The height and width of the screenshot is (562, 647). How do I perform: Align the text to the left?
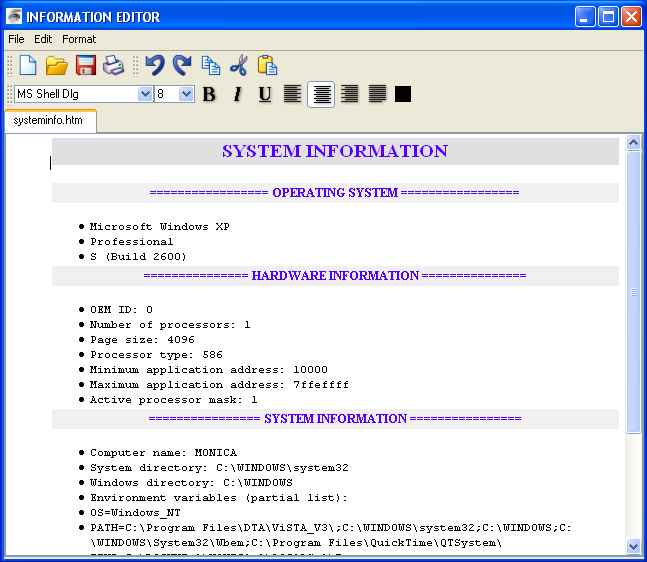(x=293, y=94)
